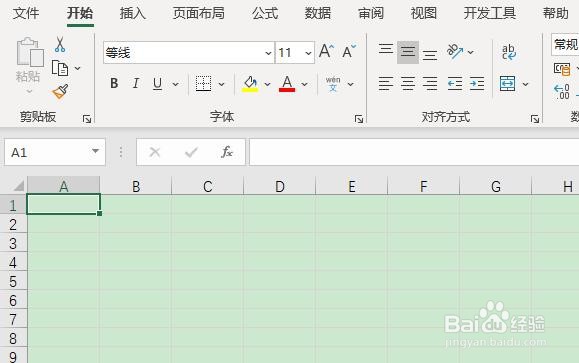Decrease indent icon

coord(455,84)
